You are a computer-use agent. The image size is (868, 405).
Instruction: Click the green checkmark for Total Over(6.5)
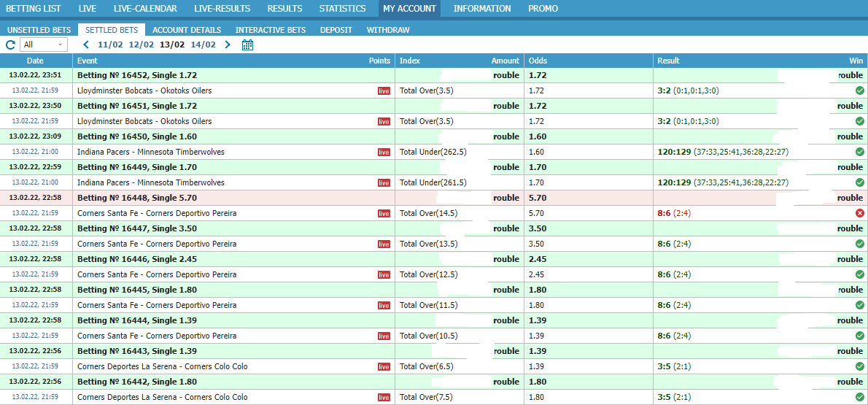pyautogui.click(x=859, y=366)
